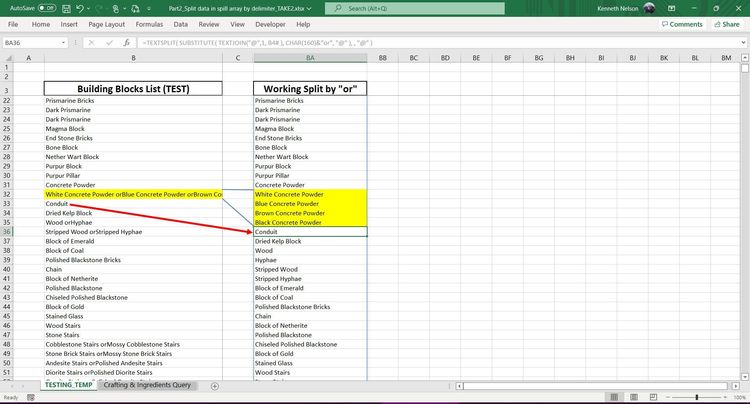Screen dimensions: 750x404
Task: Open Customize Quick Access Toolbar dropdown
Action: pyautogui.click(x=149, y=9)
